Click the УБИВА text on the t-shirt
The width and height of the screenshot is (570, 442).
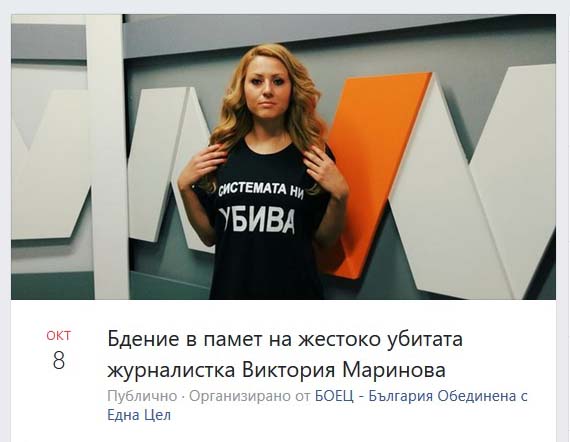257,220
